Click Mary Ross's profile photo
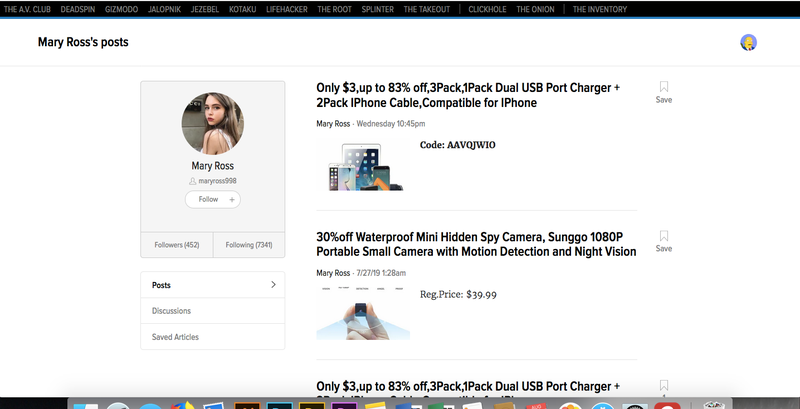The width and height of the screenshot is (800, 409). click(213, 123)
